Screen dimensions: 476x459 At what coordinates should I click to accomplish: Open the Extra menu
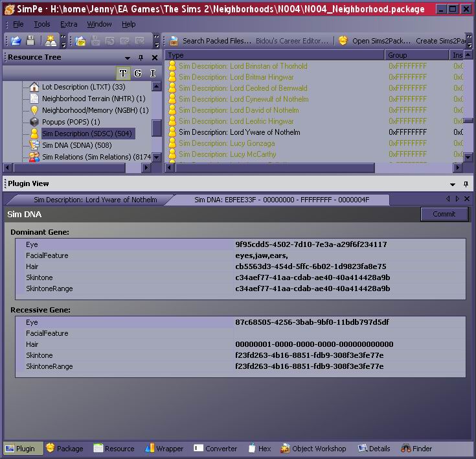pos(69,24)
